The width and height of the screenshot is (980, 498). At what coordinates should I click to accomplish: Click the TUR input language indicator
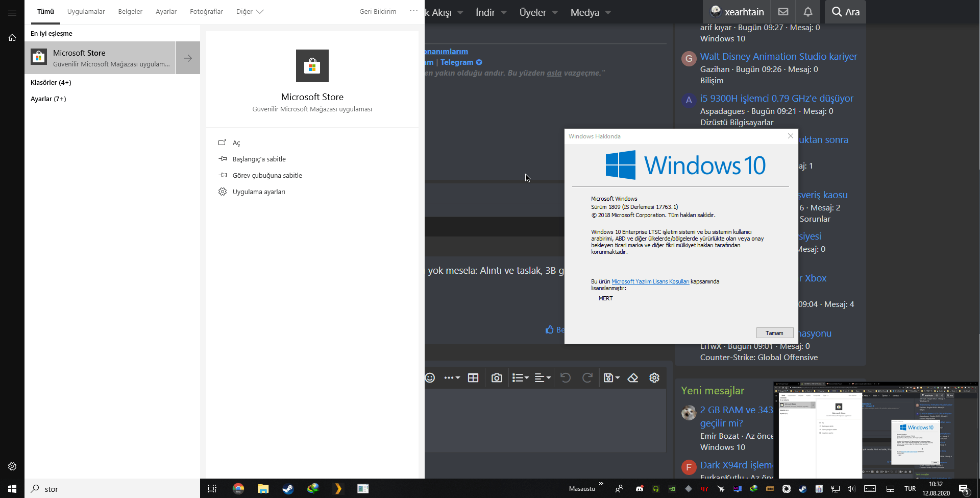910,489
